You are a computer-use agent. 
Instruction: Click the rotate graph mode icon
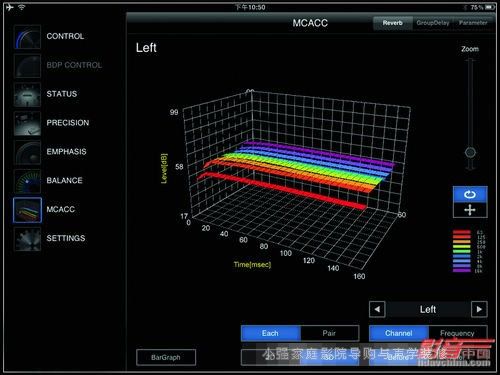point(470,194)
